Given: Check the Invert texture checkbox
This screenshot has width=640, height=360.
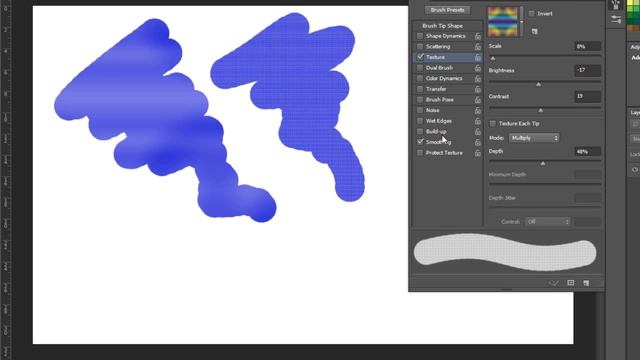Looking at the screenshot, I should click(531, 13).
